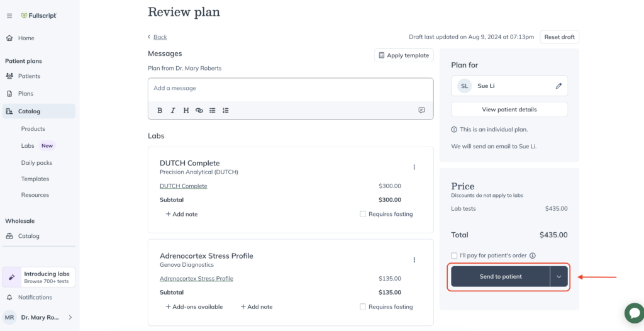The width and height of the screenshot is (644, 331).
Task: Click Apply template button
Action: tap(404, 55)
